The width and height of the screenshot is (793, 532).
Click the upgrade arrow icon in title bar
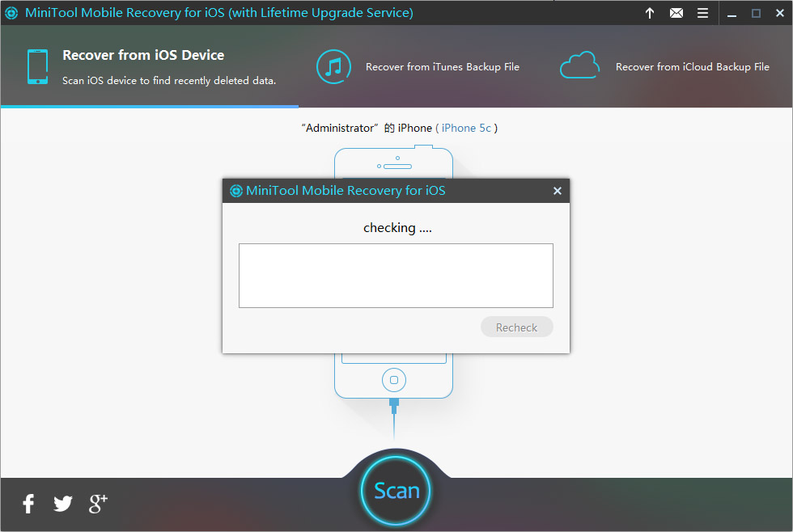coord(650,13)
